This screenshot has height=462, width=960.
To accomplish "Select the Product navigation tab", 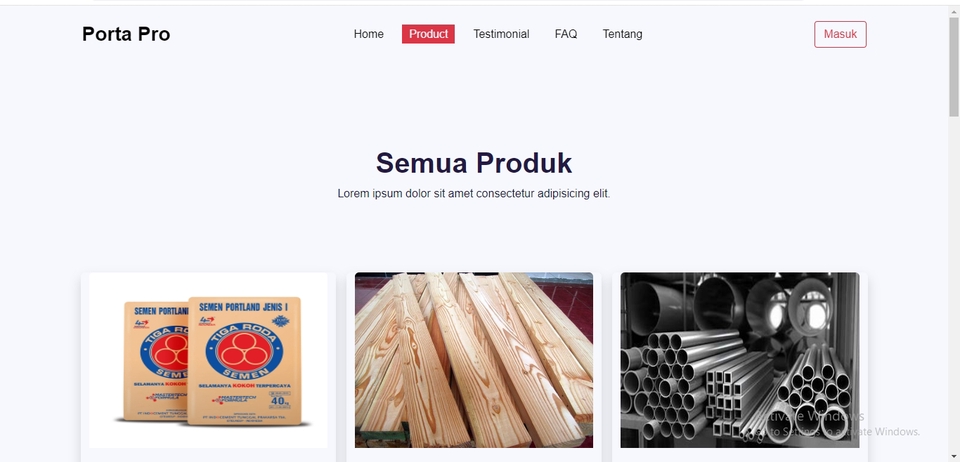I will pyautogui.click(x=428, y=34).
